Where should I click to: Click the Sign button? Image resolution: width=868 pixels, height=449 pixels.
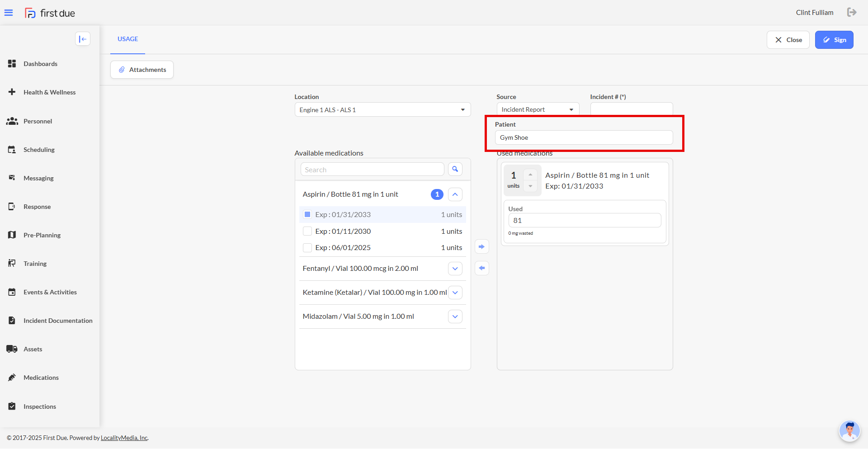coord(834,40)
